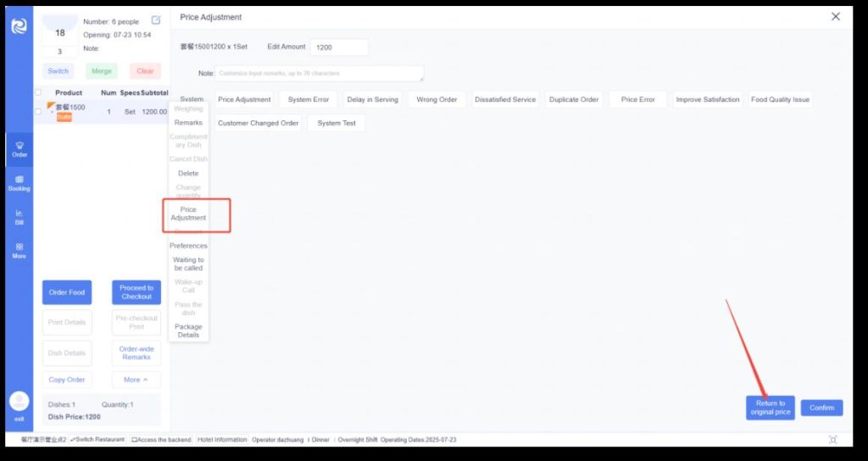Click the exit avatar icon

click(19, 402)
